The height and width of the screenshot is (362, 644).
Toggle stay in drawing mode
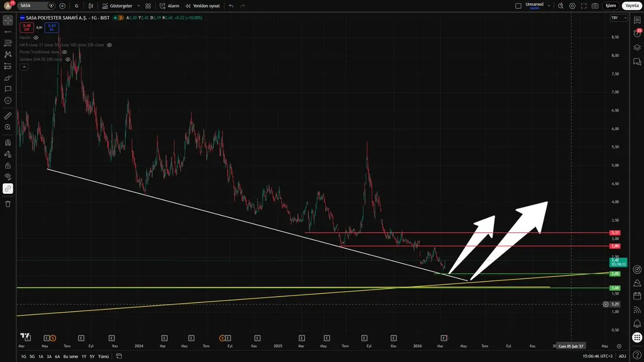click(8, 154)
